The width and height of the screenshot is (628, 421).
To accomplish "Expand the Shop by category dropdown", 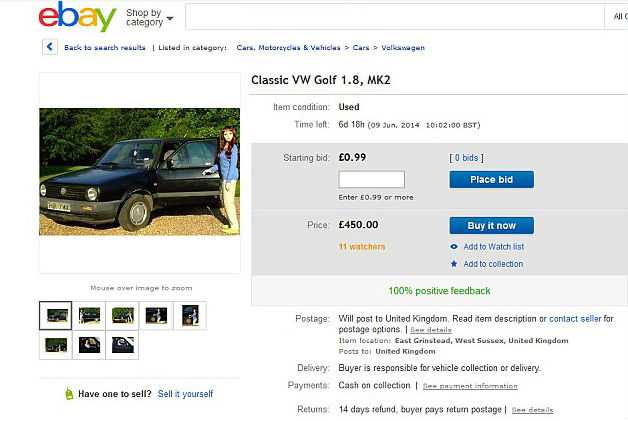I will (150, 18).
